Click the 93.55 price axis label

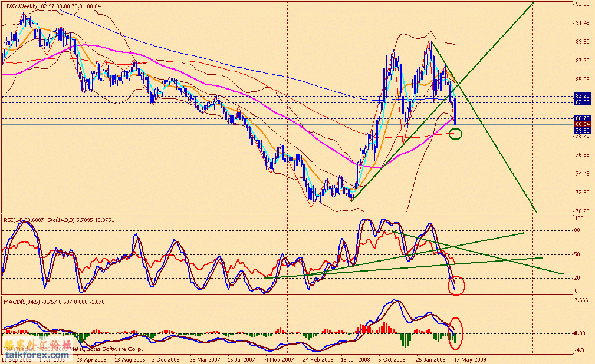583,4
